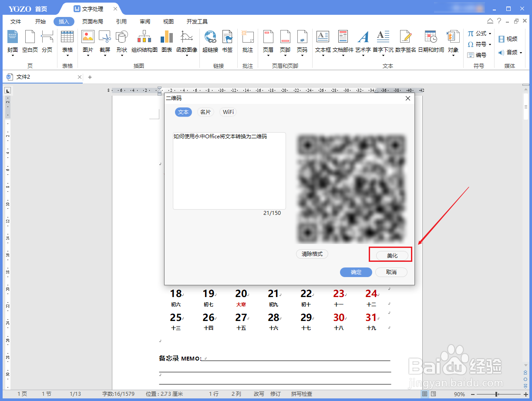The image size is (532, 401).
Task: Select the WiFi QR code type
Action: coord(228,112)
